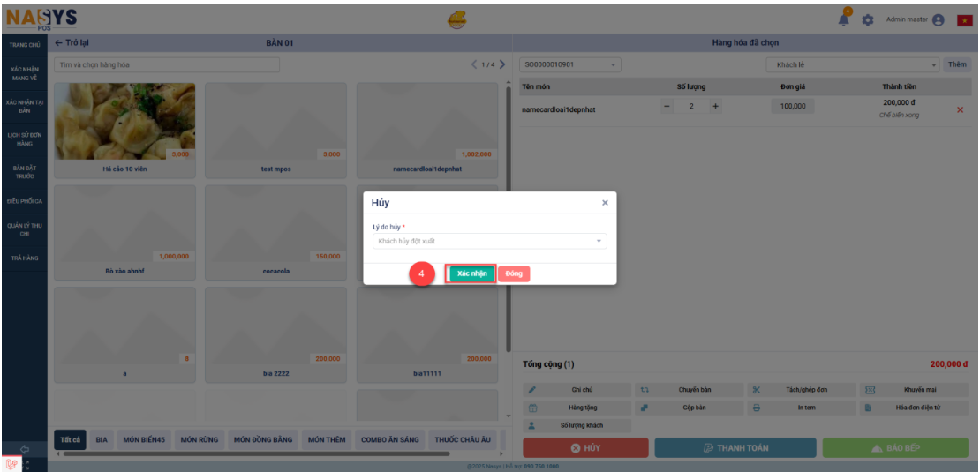Confirm cancellation with Xác nhận button
Screen dimensions: 980x472
point(471,273)
